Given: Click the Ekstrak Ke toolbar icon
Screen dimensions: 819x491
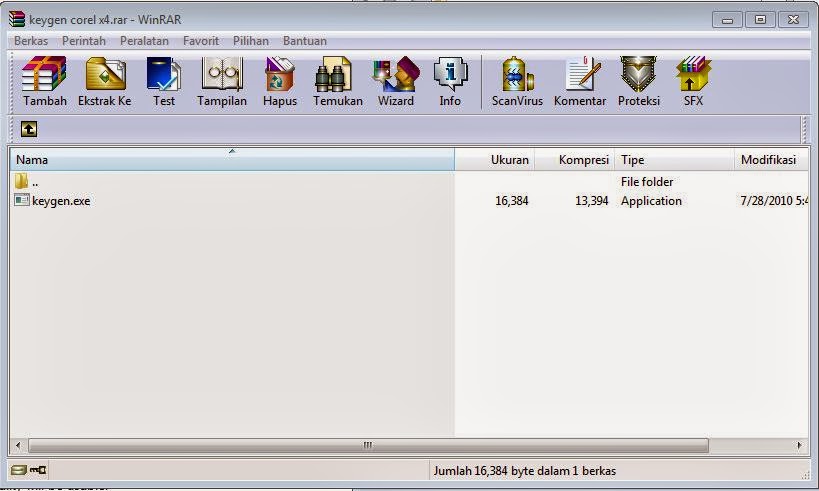Looking at the screenshot, I should coord(105,80).
